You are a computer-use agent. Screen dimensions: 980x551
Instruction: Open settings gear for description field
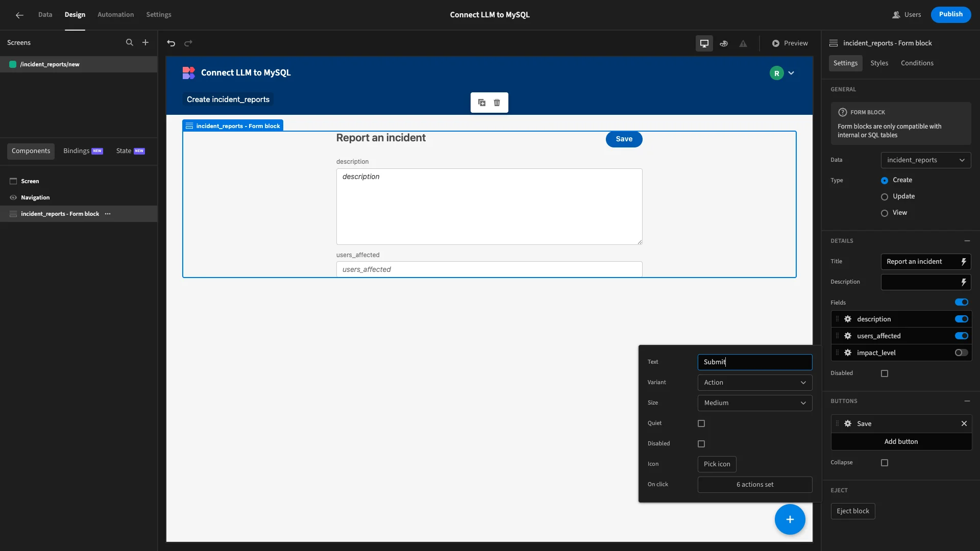tap(848, 319)
